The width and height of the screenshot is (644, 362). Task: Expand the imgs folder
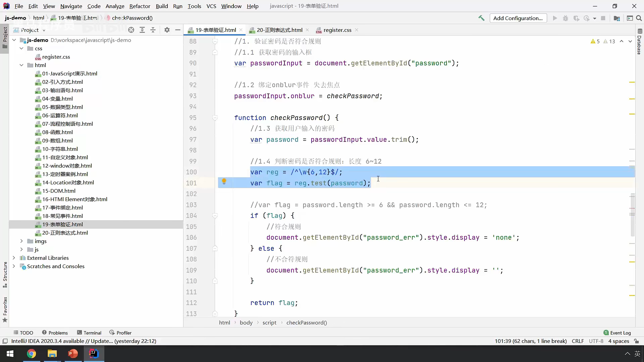(x=21, y=241)
